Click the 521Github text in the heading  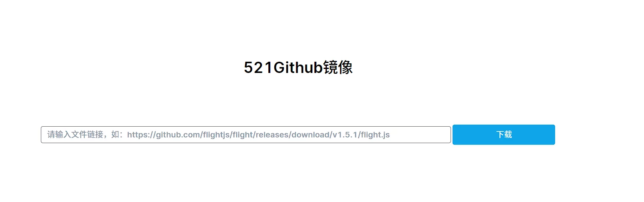pyautogui.click(x=283, y=67)
